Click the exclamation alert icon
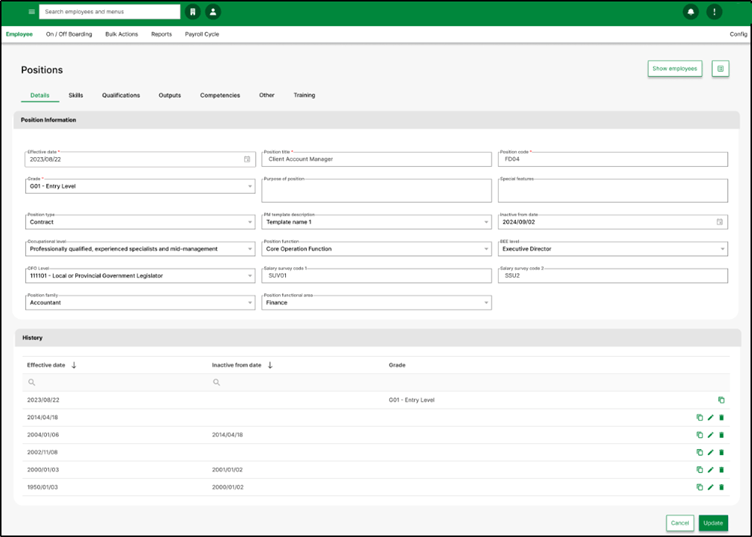The image size is (752, 537). click(714, 12)
